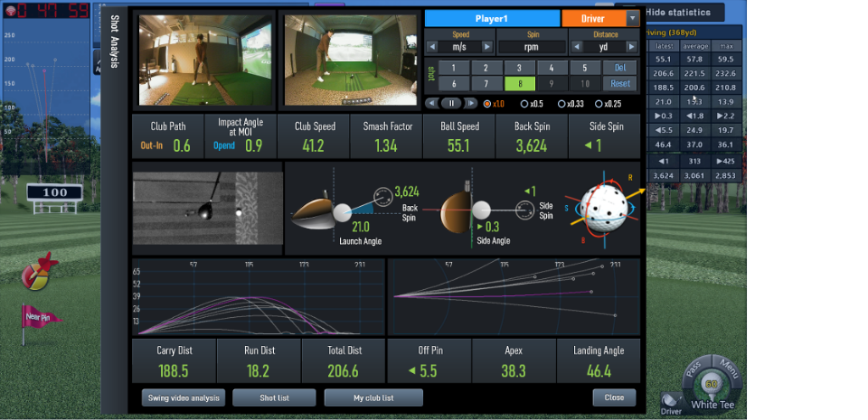Open My club list
This screenshot has width=868, height=420.
(x=373, y=397)
